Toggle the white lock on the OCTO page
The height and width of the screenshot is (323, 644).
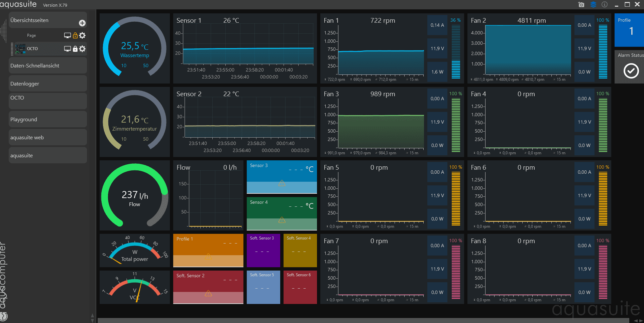(75, 49)
